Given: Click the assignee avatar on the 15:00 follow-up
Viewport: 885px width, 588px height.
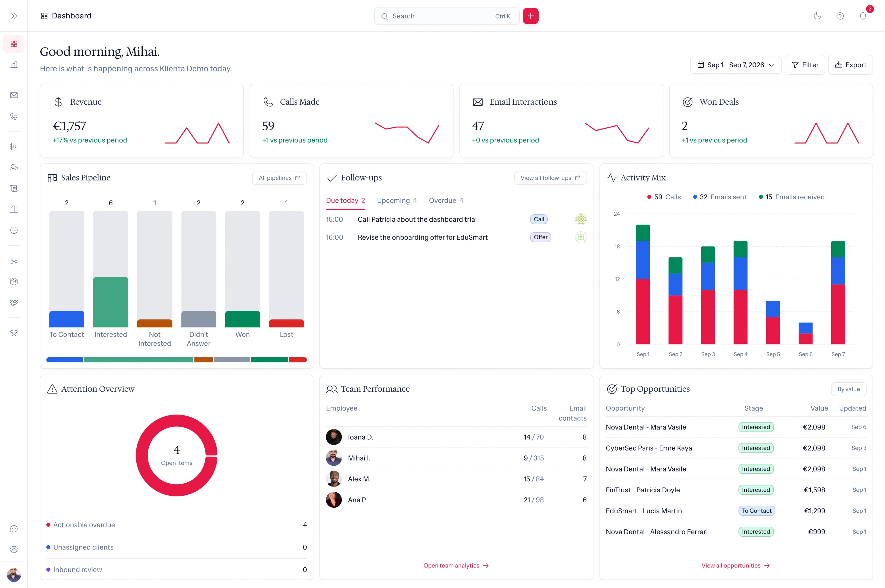Looking at the screenshot, I should (x=581, y=219).
